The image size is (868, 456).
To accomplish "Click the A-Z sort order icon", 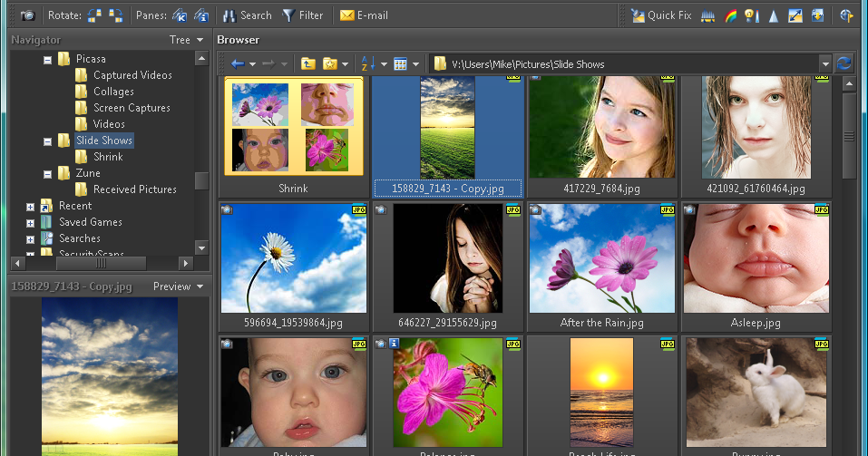I will [367, 64].
